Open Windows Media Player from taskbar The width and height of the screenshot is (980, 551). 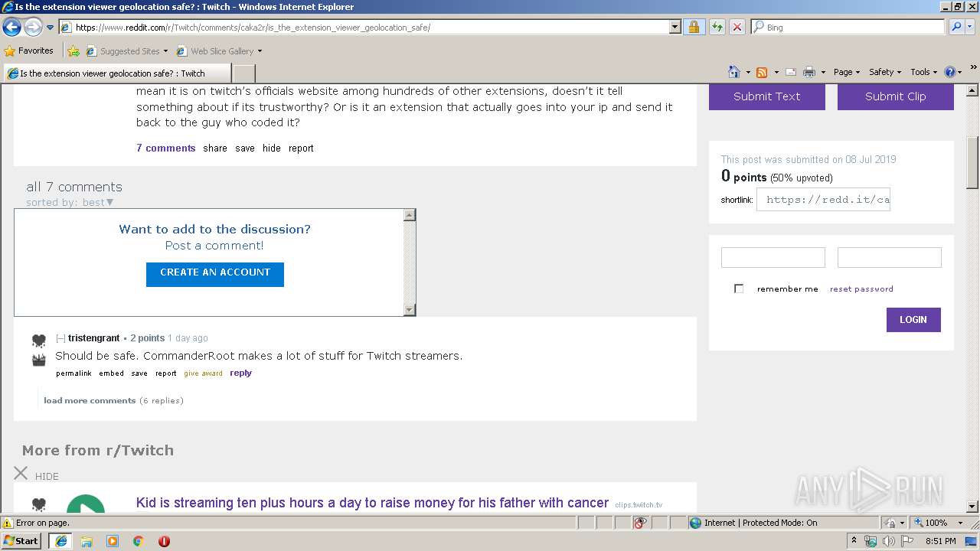tap(113, 541)
